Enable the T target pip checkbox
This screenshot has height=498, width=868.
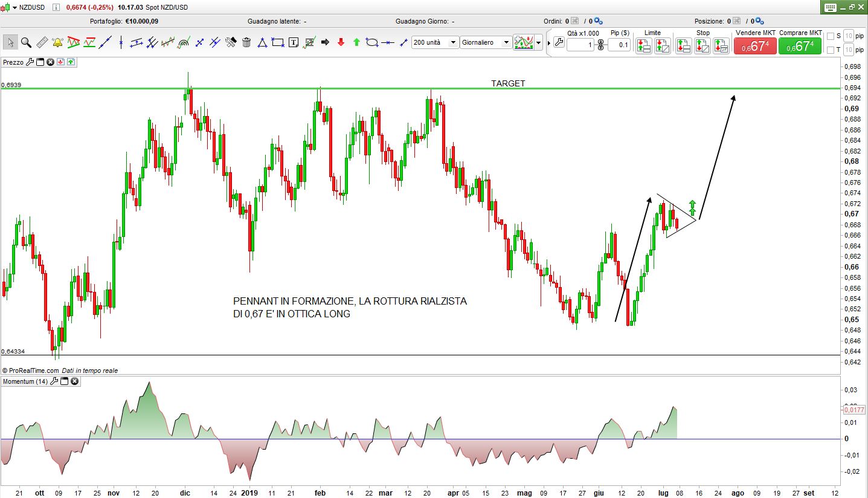point(830,50)
